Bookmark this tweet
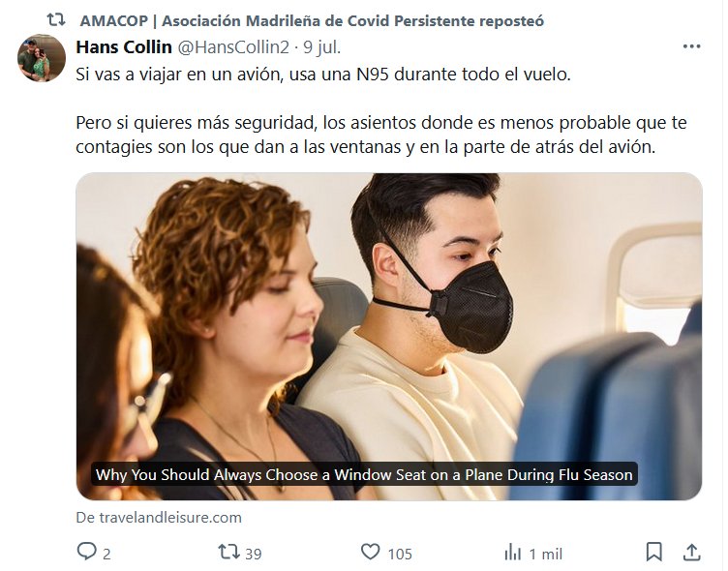The width and height of the screenshot is (728, 571). pyautogui.click(x=653, y=552)
